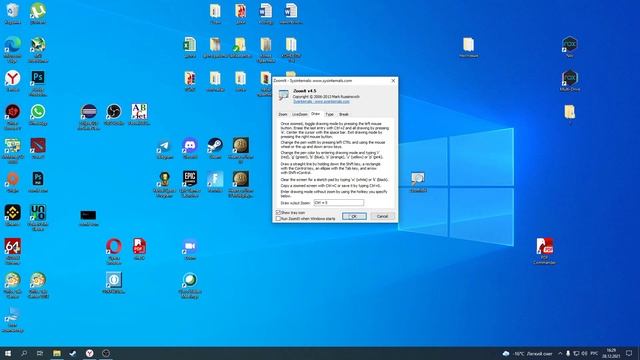Select the uTorrent desktop icon
This screenshot has height=360, width=640.
point(38,14)
